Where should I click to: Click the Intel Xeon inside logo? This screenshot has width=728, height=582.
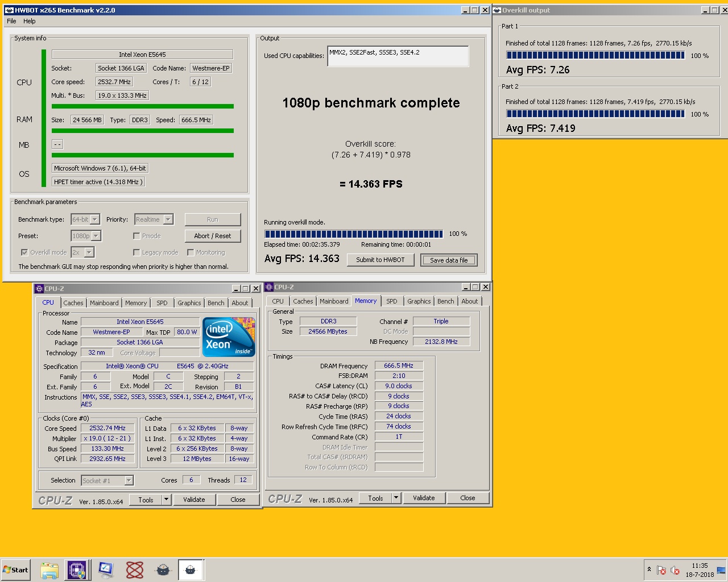coord(229,336)
